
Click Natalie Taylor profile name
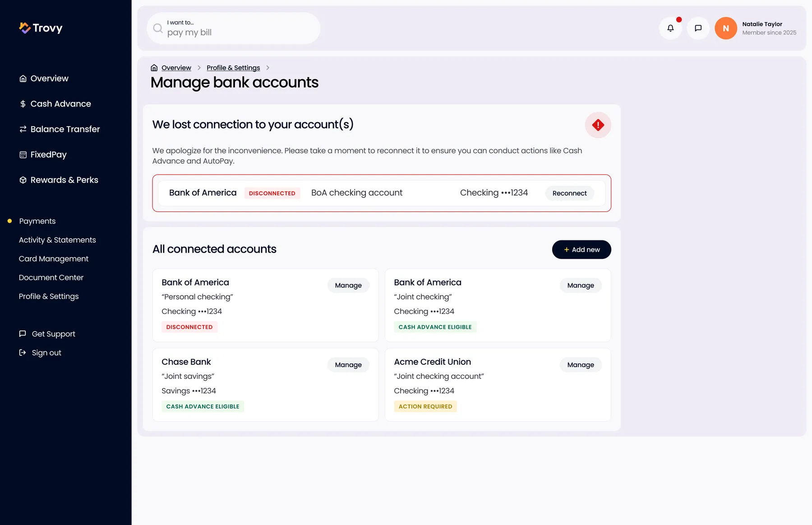[x=762, y=24]
